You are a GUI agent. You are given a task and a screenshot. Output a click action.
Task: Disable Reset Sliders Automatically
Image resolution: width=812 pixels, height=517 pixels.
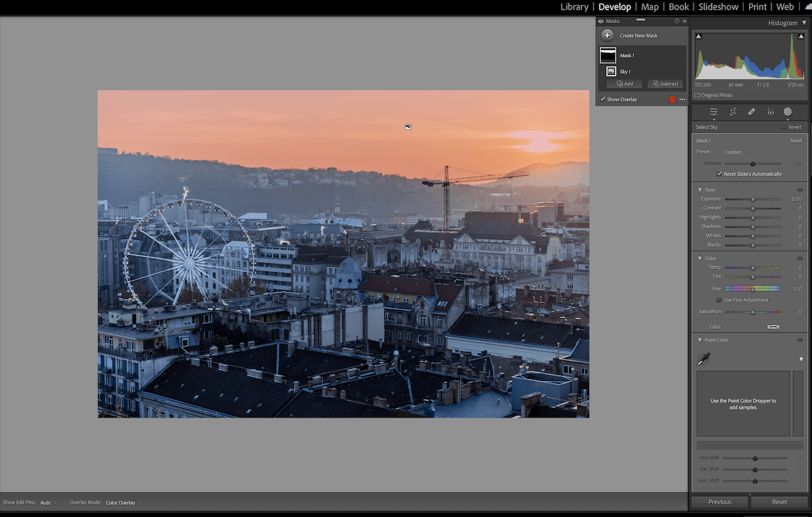click(720, 174)
